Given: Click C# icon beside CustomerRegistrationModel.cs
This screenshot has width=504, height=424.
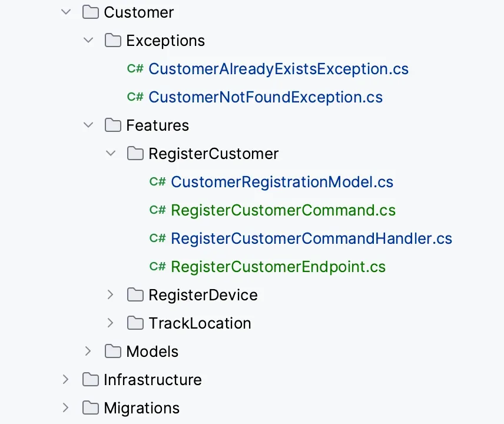Looking at the screenshot, I should tap(157, 182).
